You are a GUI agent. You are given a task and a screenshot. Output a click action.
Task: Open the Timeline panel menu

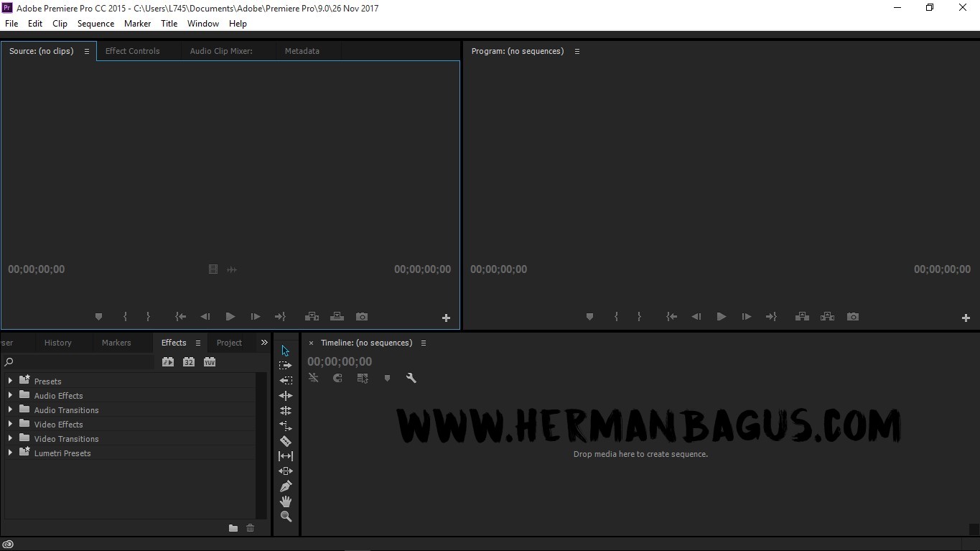pyautogui.click(x=424, y=343)
